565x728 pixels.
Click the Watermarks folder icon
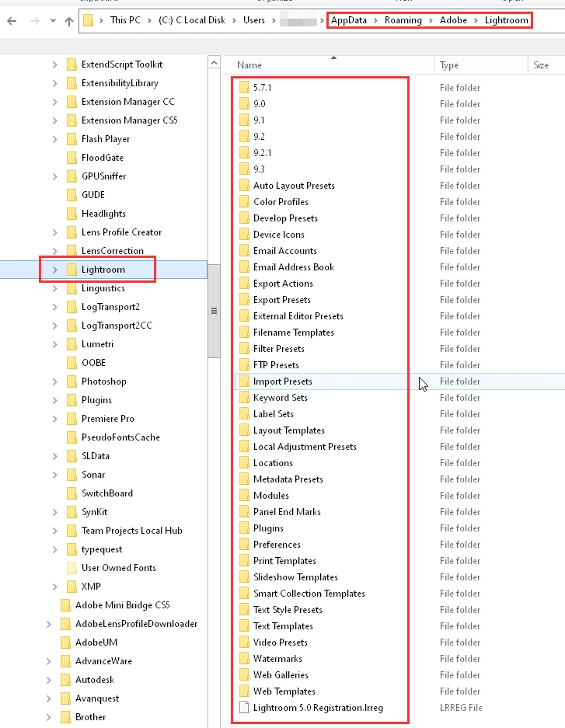point(244,658)
